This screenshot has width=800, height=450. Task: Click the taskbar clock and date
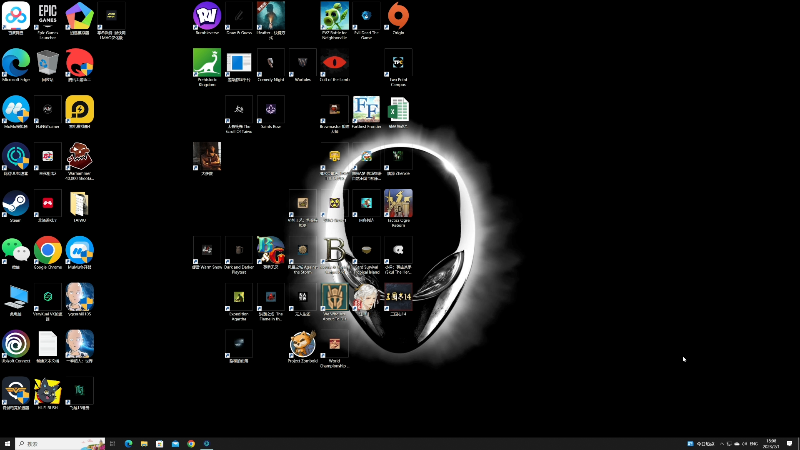click(771, 444)
